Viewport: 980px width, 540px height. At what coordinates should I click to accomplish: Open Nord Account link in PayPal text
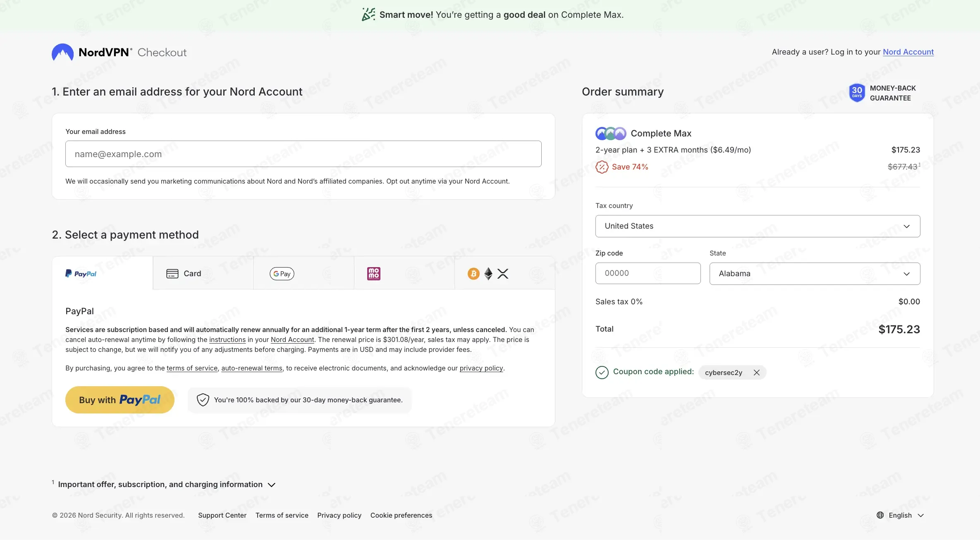pos(292,340)
